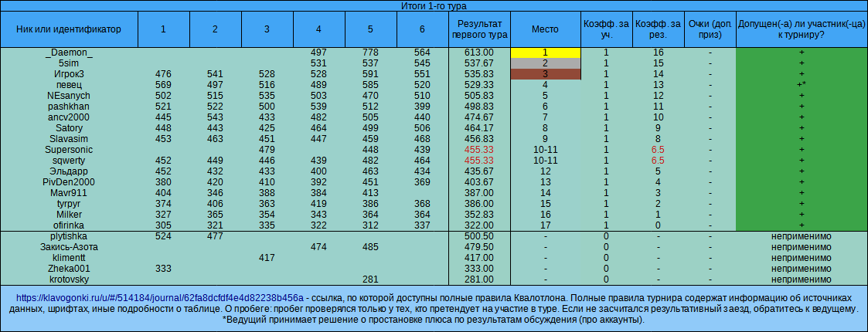The height and width of the screenshot is (332, 868).
Task: Select the ancv2000 nickname cell
Action: [69, 117]
